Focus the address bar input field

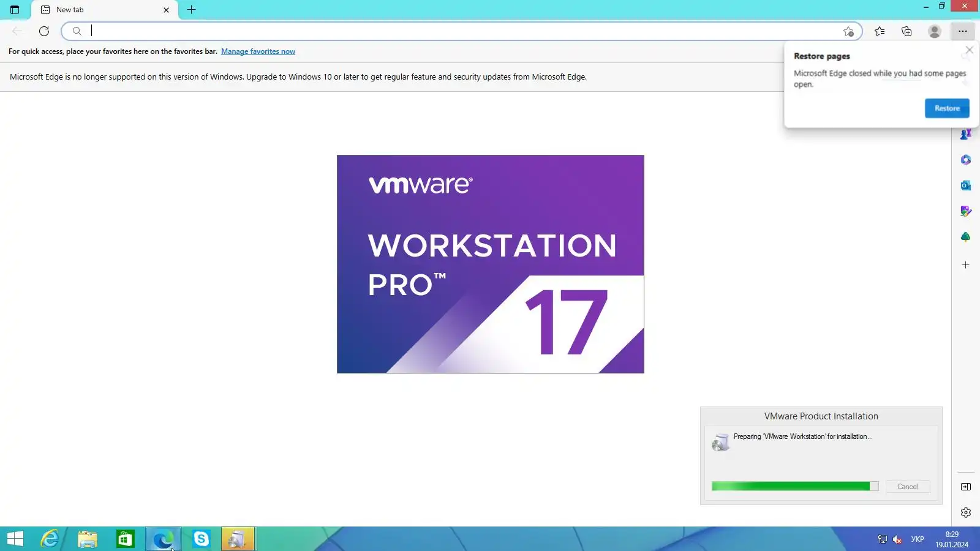coord(462,31)
